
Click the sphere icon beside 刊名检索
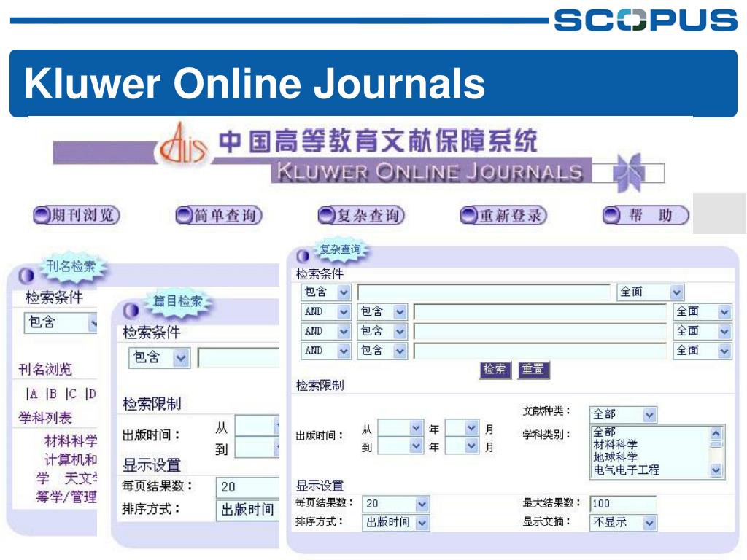pyautogui.click(x=26, y=275)
